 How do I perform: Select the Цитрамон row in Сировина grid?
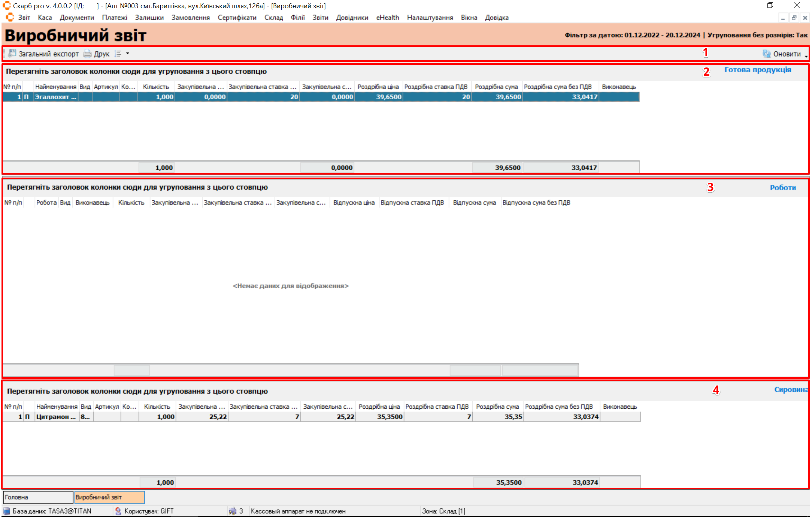pos(55,417)
